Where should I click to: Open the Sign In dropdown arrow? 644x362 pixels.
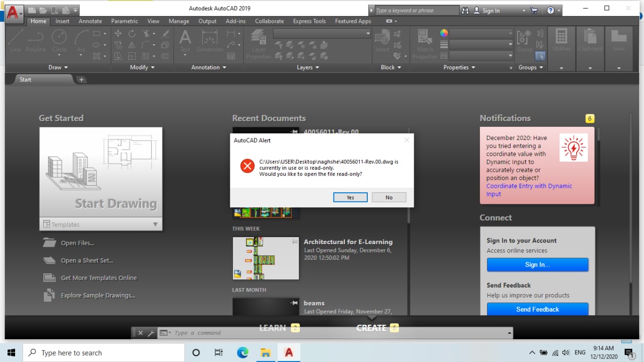click(x=524, y=11)
